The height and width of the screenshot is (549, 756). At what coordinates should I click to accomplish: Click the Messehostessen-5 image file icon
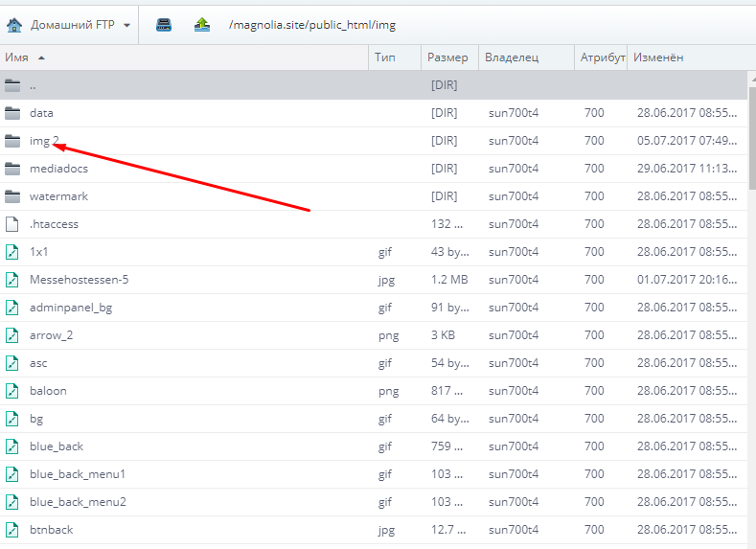coord(12,280)
